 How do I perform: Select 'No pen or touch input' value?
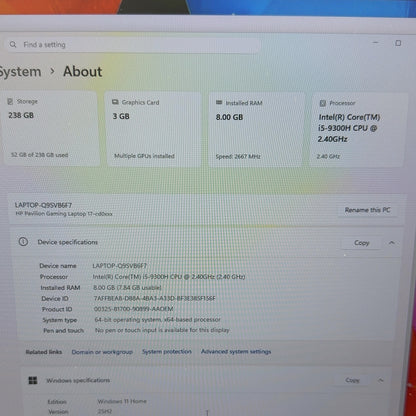pos(162,330)
